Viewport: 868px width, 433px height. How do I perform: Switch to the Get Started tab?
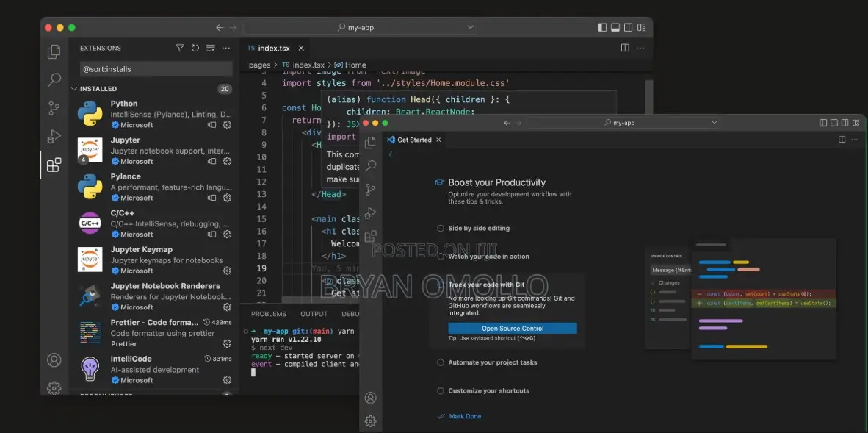[x=414, y=140]
